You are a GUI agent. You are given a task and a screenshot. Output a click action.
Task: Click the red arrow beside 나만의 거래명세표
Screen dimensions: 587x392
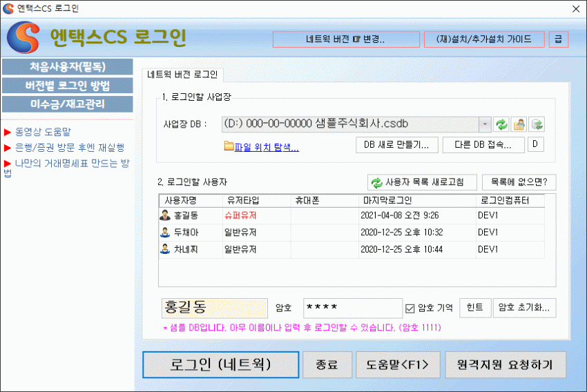[8, 164]
